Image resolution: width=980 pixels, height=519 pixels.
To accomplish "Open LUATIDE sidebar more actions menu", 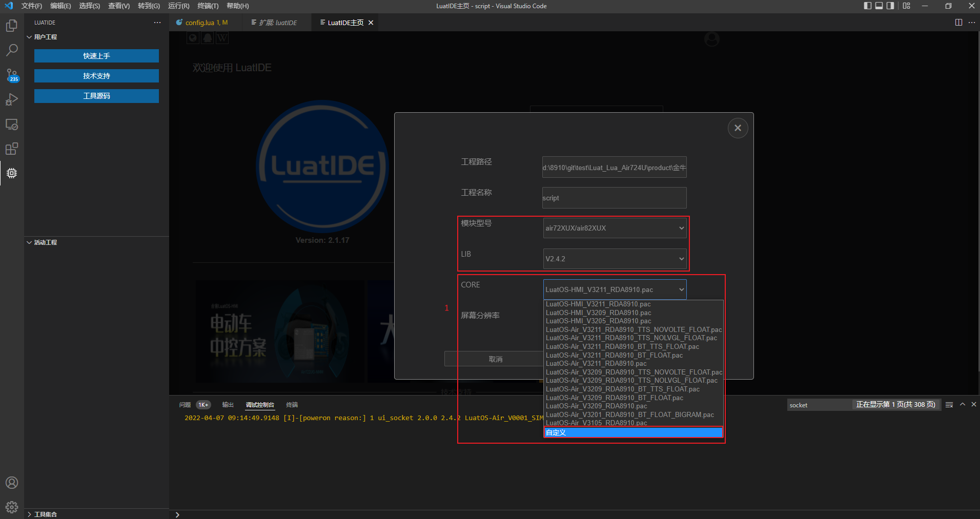I will 157,23.
